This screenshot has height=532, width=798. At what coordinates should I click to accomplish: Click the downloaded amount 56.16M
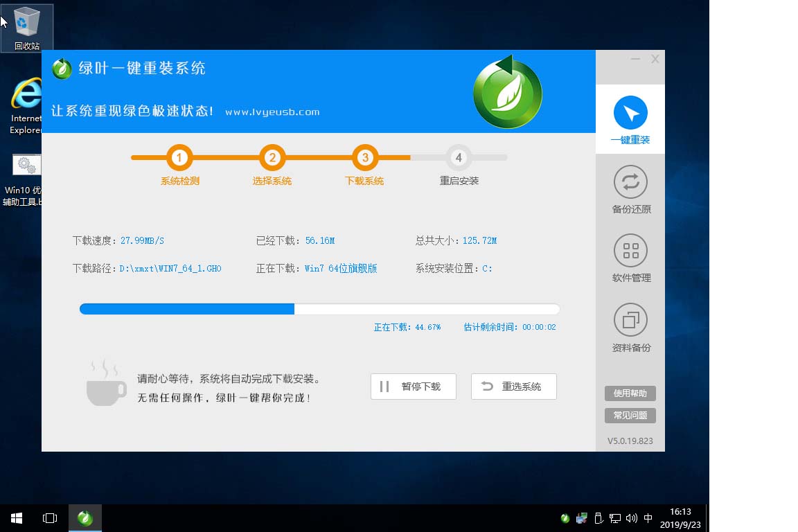pos(320,240)
